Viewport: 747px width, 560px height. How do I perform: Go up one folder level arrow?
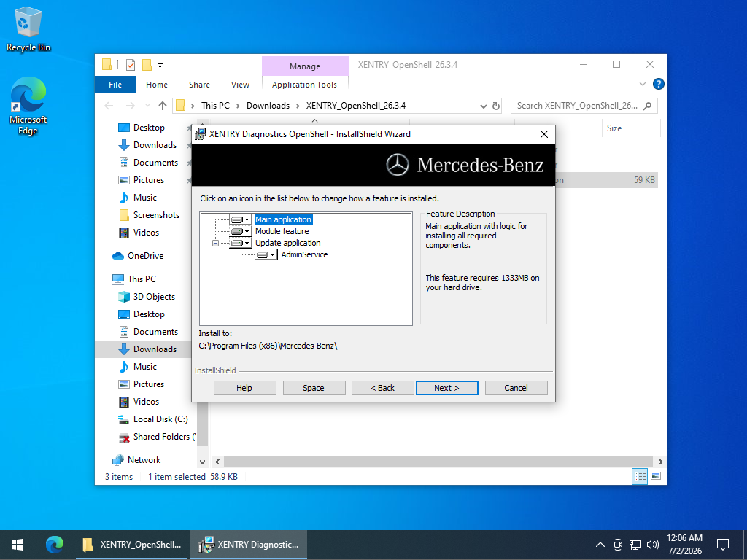tap(163, 106)
